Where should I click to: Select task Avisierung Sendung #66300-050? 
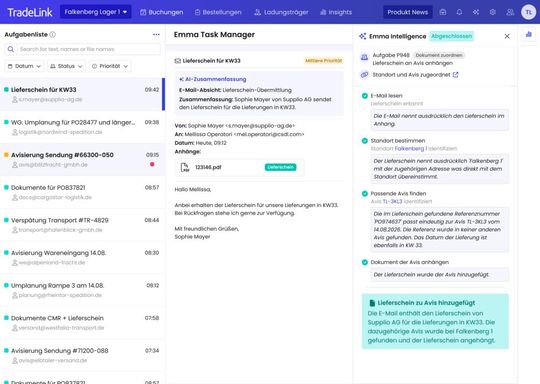click(x=82, y=159)
